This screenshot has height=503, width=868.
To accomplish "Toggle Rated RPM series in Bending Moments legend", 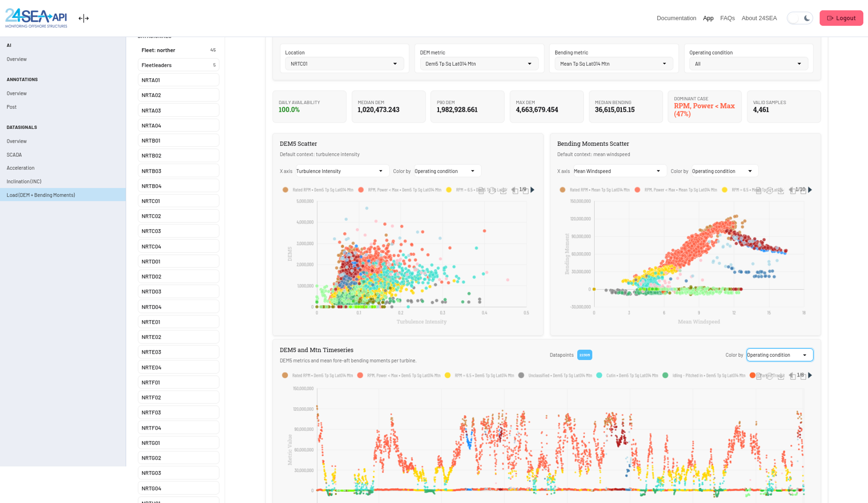I will coord(595,190).
